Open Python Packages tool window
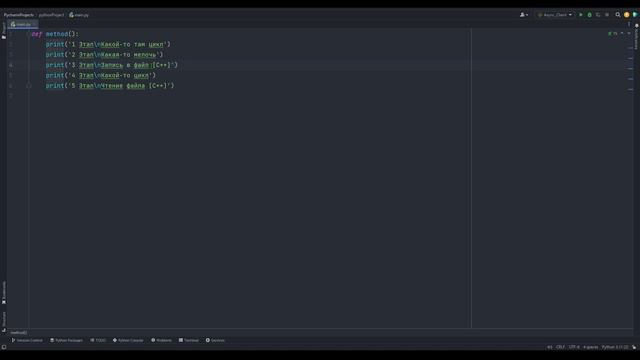This screenshot has height=360, width=640. (66, 340)
